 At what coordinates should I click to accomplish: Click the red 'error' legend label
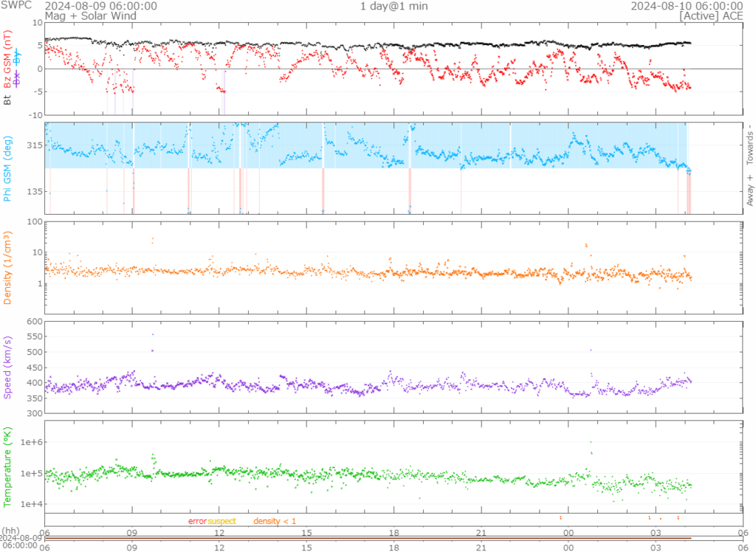197,521
